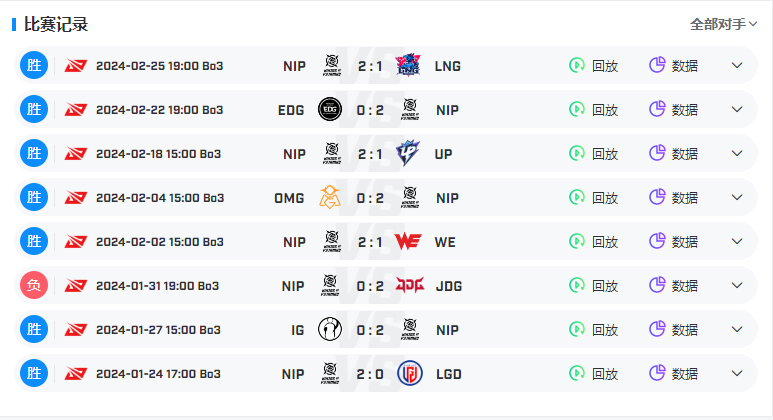
Task: Open 数据 stats for IG vs NIP
Action: click(673, 329)
